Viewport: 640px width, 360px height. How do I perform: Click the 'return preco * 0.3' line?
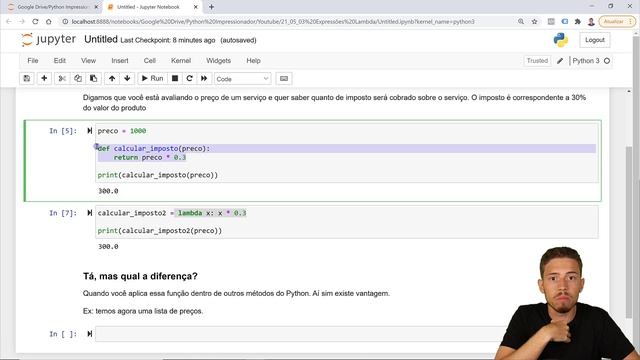click(149, 157)
